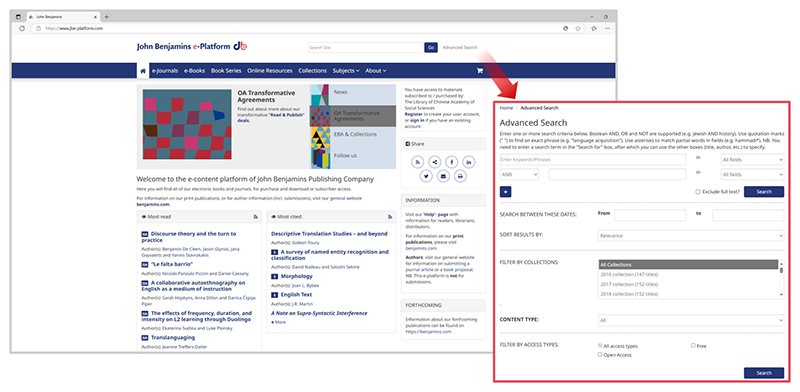Open the AND boolean operator dropdown

click(x=519, y=175)
